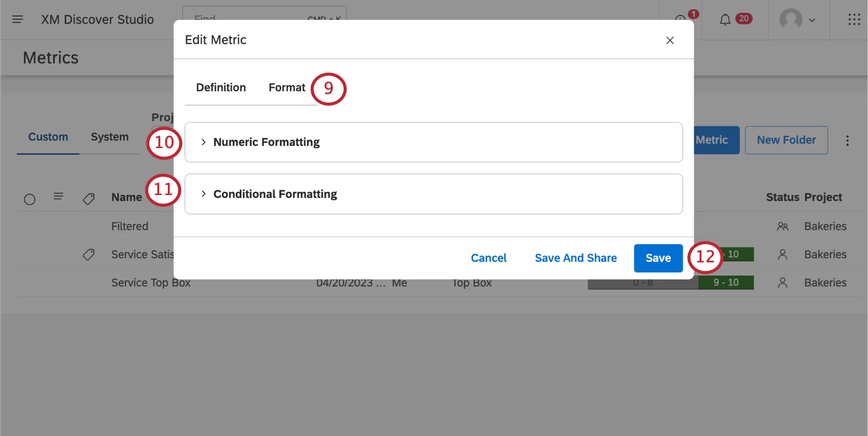Image resolution: width=868 pixels, height=436 pixels.
Task: Open the app launcher grid icon
Action: point(853,19)
